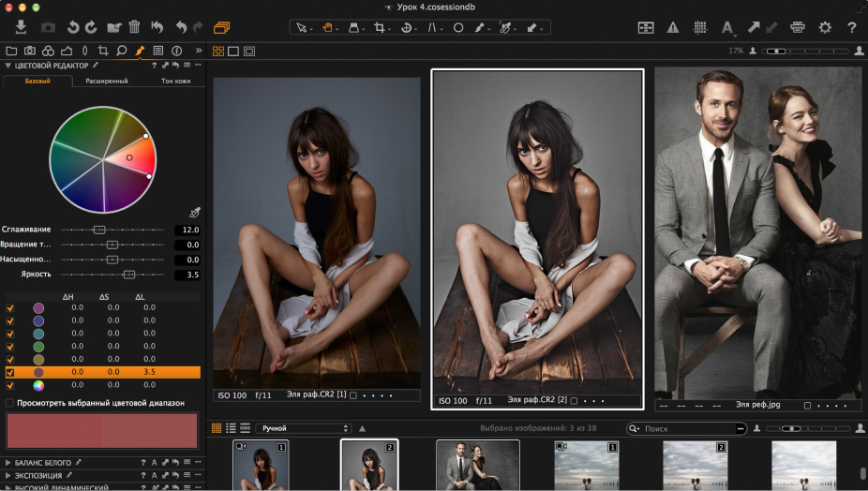Open the Print icon in toolbar
Viewport: 868px width, 491px height.
coord(798,27)
